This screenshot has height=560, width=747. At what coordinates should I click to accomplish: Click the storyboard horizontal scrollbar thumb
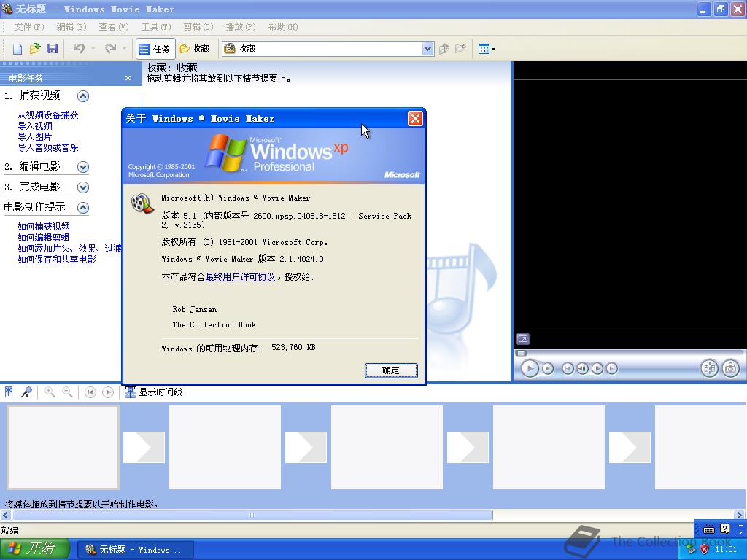252,516
